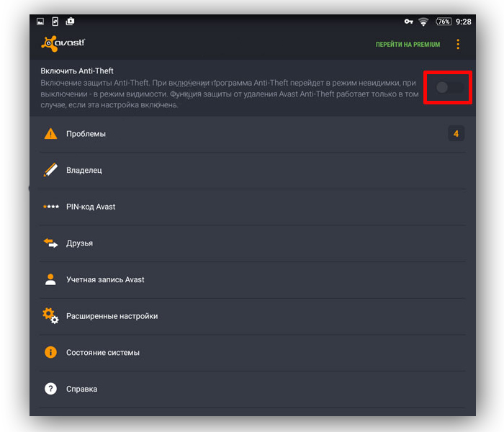504x432 pixels.
Task: Tap the problems count badge 4
Action: pyautogui.click(x=456, y=133)
